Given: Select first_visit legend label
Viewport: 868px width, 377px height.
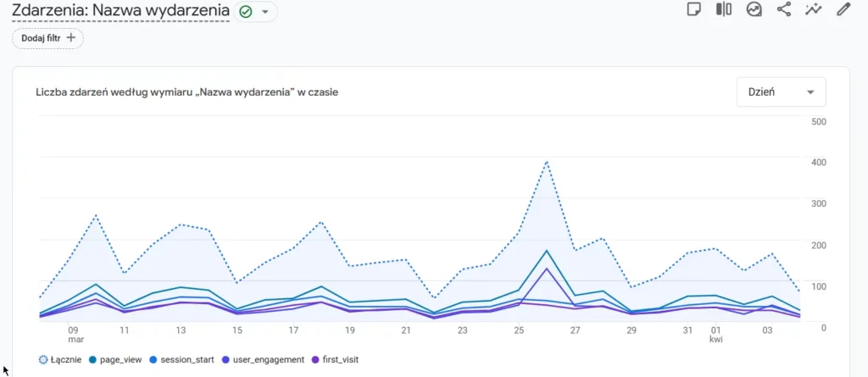Looking at the screenshot, I should coord(340,359).
